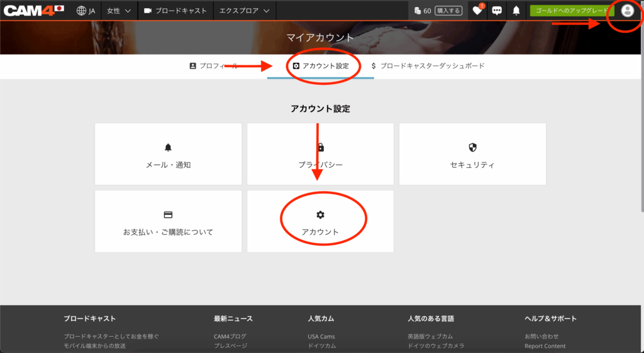Click the ヘルプ&サポート footer heading

(551, 318)
